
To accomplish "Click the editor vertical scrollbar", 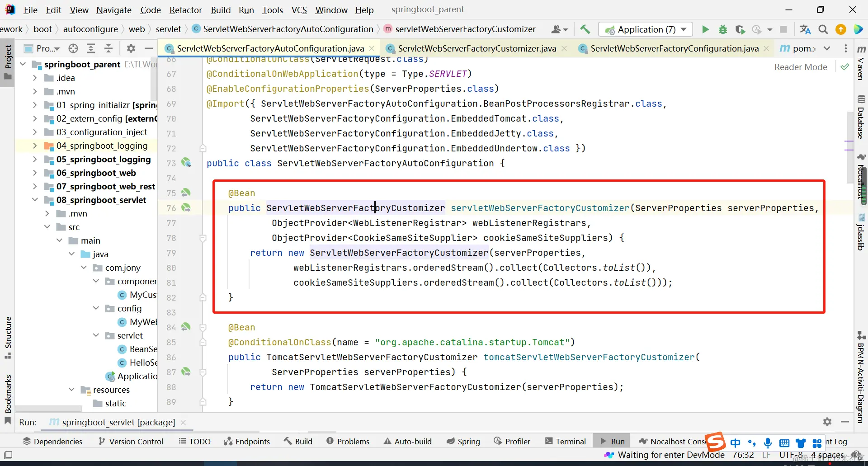I will click(x=849, y=147).
